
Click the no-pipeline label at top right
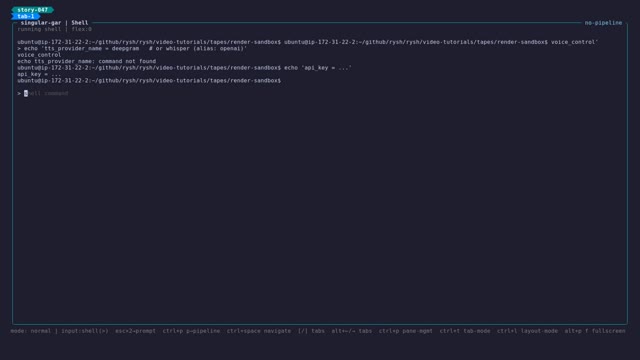click(x=603, y=23)
